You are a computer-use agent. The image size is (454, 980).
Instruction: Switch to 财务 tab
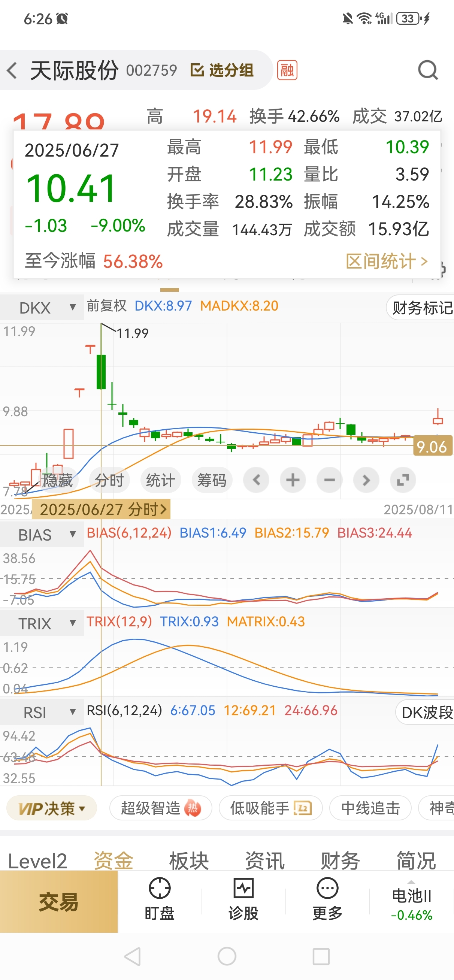[340, 860]
